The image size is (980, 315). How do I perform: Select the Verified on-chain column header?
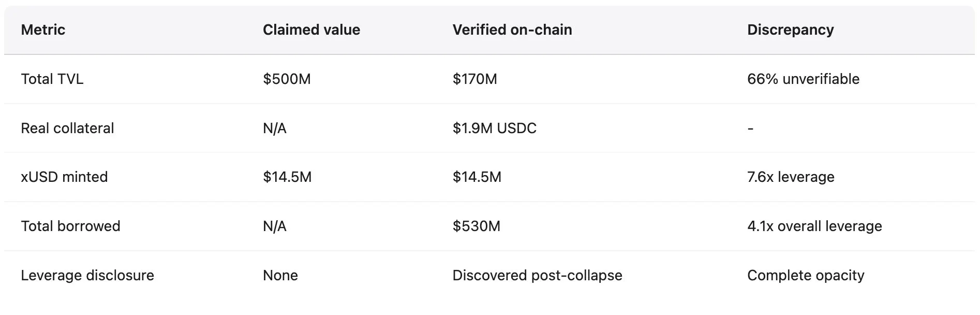(x=512, y=30)
